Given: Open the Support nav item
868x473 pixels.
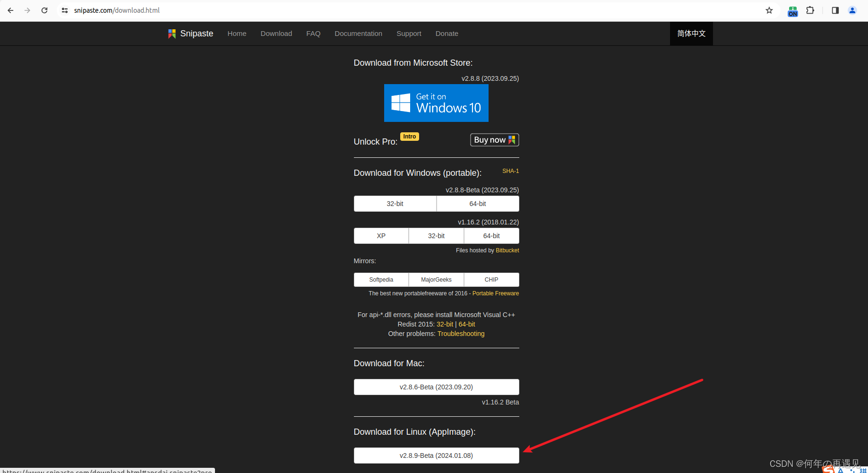Looking at the screenshot, I should (x=409, y=34).
